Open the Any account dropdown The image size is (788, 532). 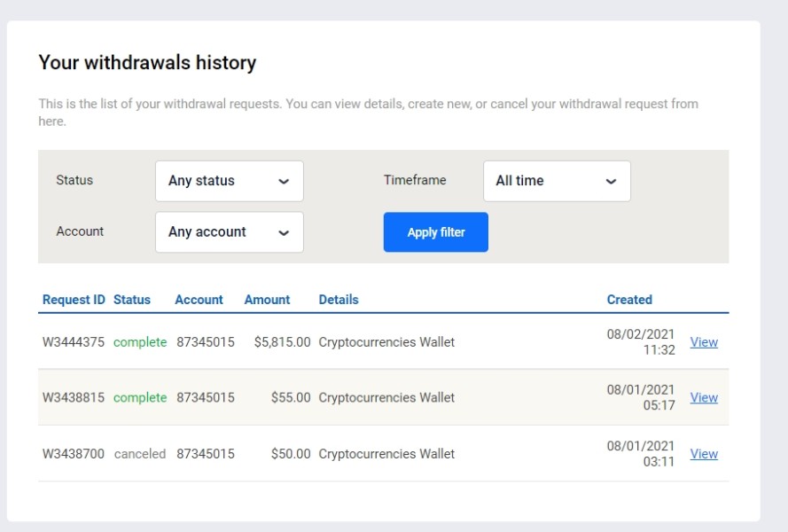pos(230,232)
